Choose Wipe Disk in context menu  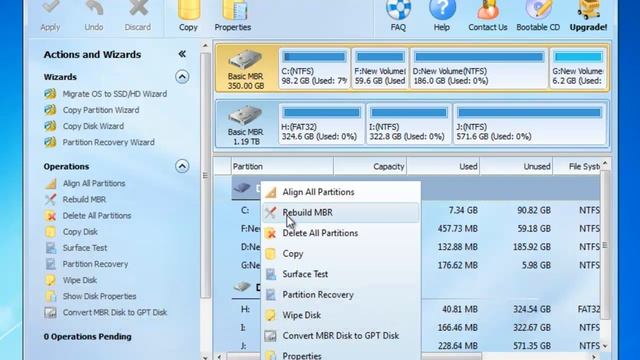coord(341,315)
